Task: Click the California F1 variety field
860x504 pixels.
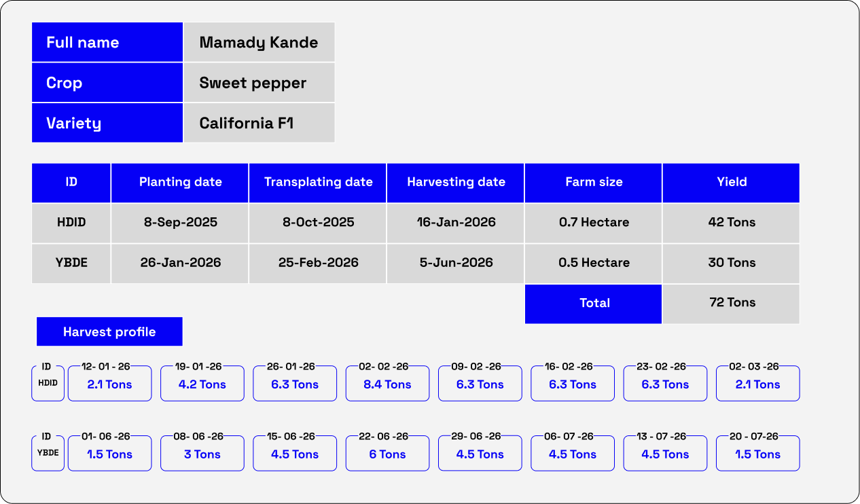Action: coord(259,123)
